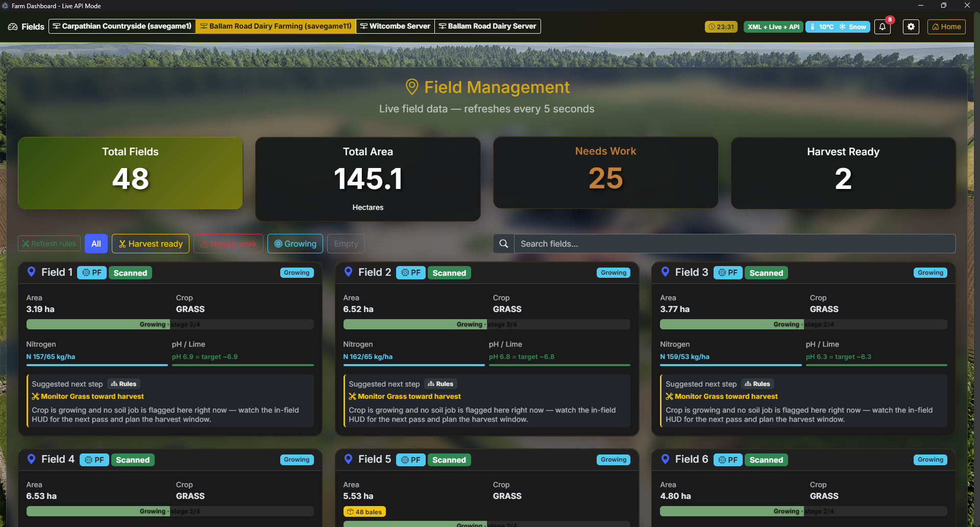980x527 pixels.
Task: Click the PF badge on Field 2
Action: point(411,273)
